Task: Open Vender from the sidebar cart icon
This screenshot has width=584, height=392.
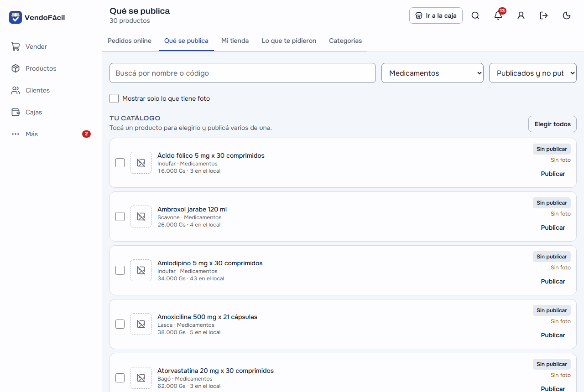Action: pos(16,46)
